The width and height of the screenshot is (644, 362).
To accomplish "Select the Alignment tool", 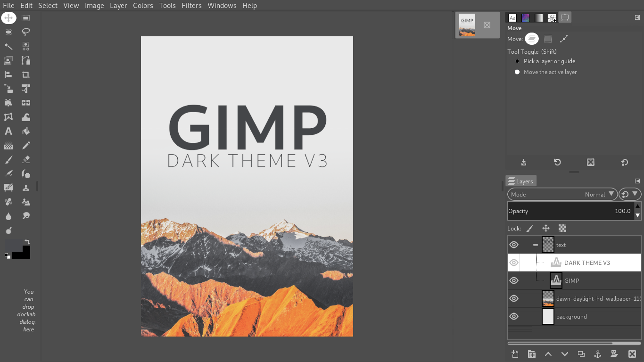I will 8,74.
